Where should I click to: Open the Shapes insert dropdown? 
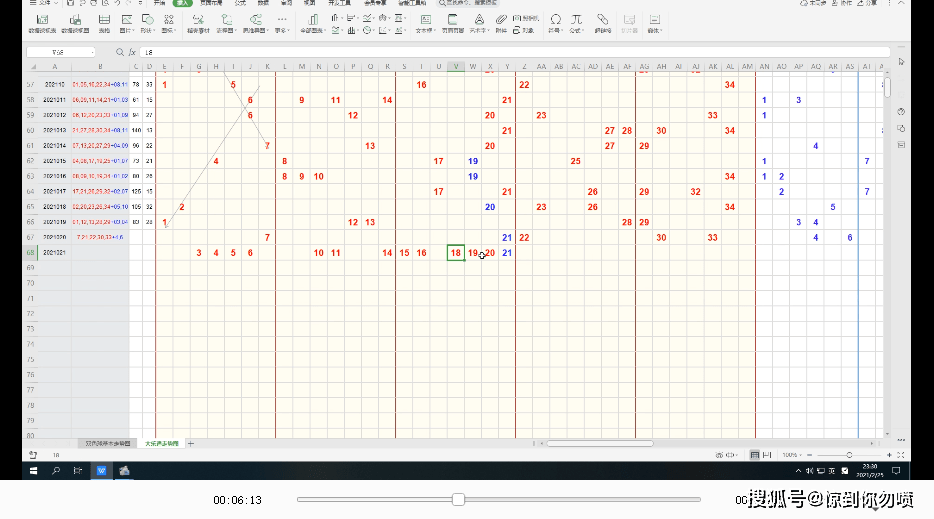pyautogui.click(x=148, y=23)
